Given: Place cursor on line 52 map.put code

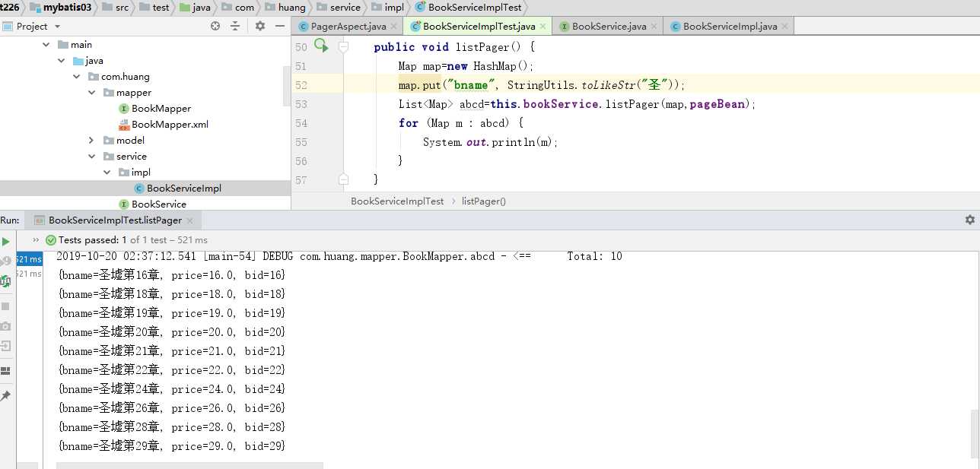Looking at the screenshot, I should point(541,85).
